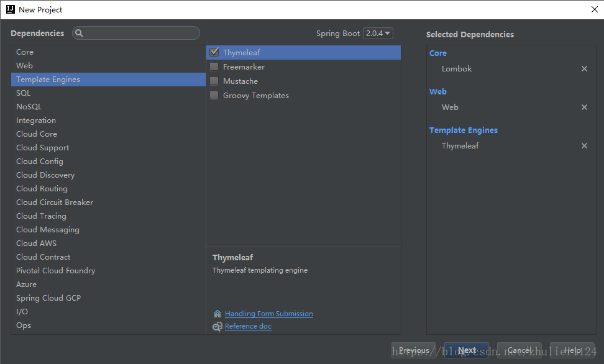Open the Spring Boot version dropdown
Image resolution: width=604 pixels, height=364 pixels.
[x=378, y=34]
